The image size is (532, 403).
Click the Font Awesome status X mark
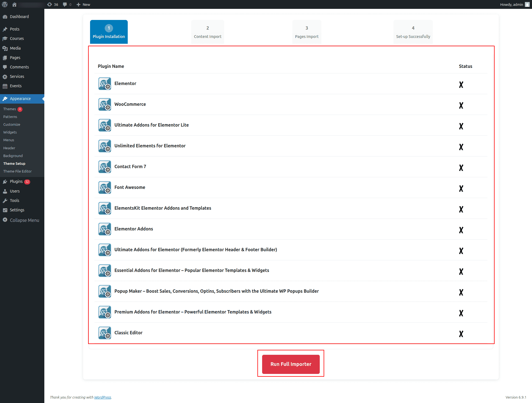point(461,189)
